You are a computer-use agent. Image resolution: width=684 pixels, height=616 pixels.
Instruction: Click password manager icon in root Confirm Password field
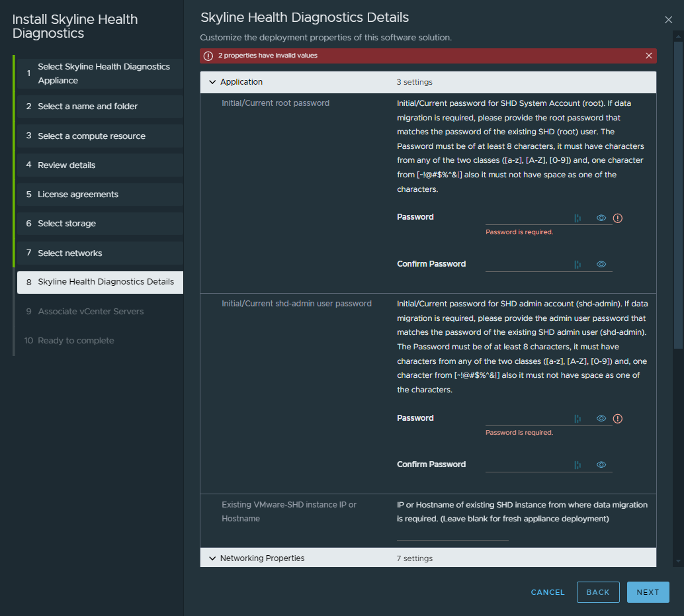(577, 265)
